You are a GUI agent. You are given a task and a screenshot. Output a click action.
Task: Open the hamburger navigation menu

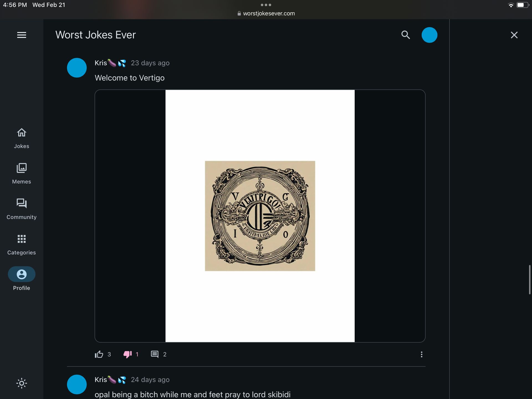click(22, 35)
